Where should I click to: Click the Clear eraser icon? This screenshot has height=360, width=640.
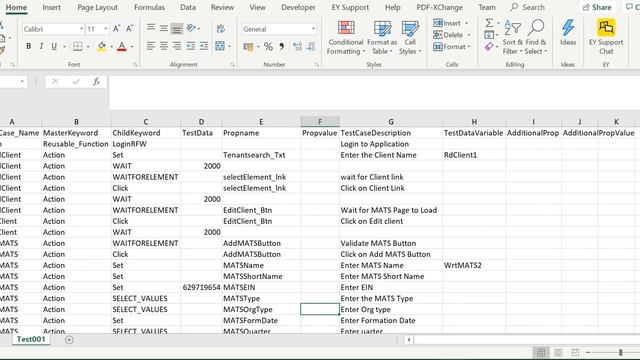489,47
